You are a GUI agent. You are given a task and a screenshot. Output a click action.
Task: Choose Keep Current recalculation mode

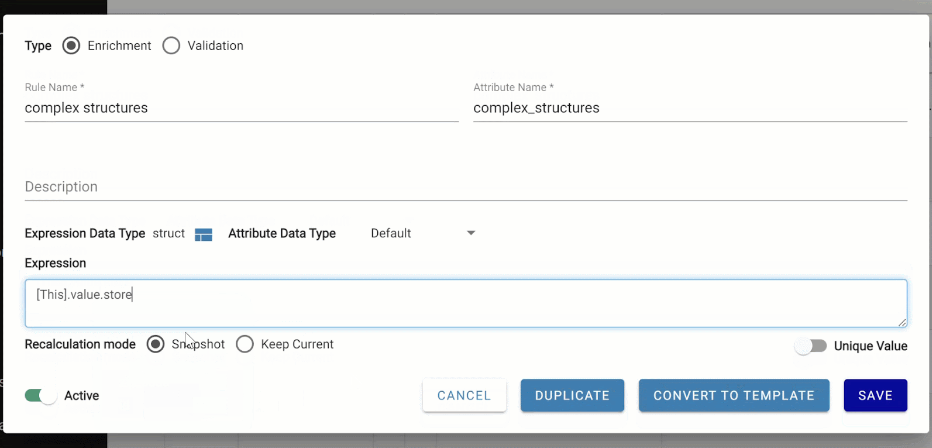point(245,344)
